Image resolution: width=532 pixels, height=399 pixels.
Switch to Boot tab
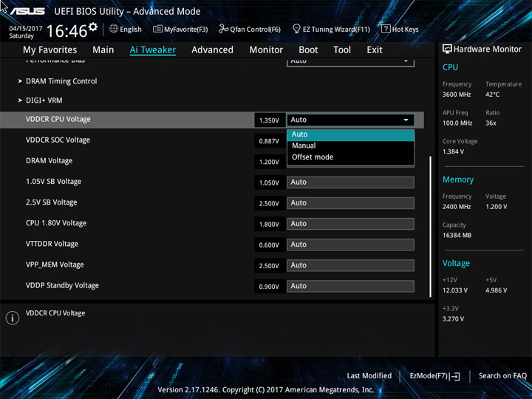click(308, 50)
